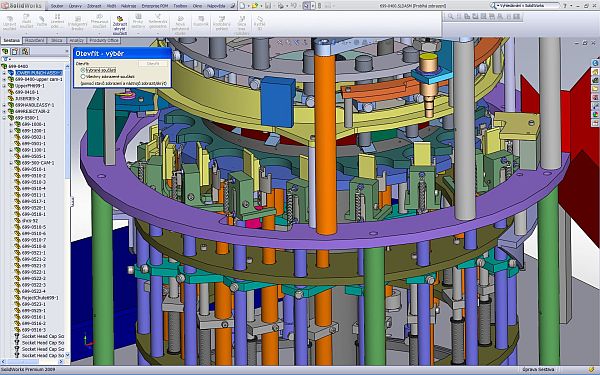This screenshot has height=375, width=600.
Task: Expand 699REJECTAIR-2 tree node
Action: coord(5,111)
